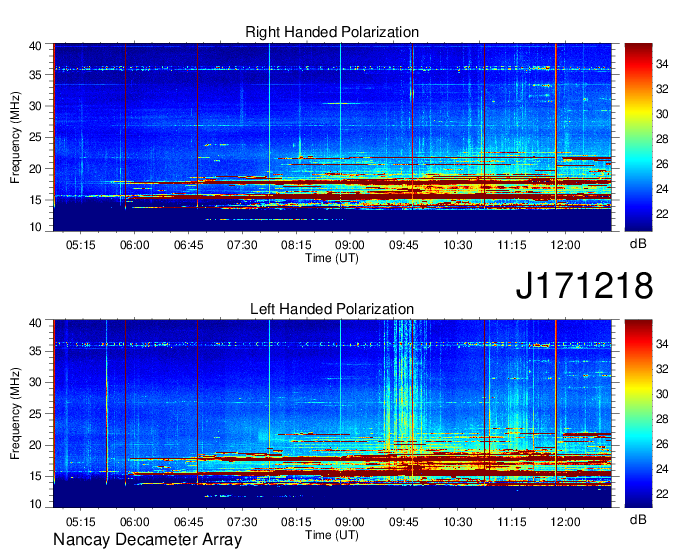Click the 25 MHz tick on Left Handed plot
The height and width of the screenshot is (552, 680).
pos(36,414)
